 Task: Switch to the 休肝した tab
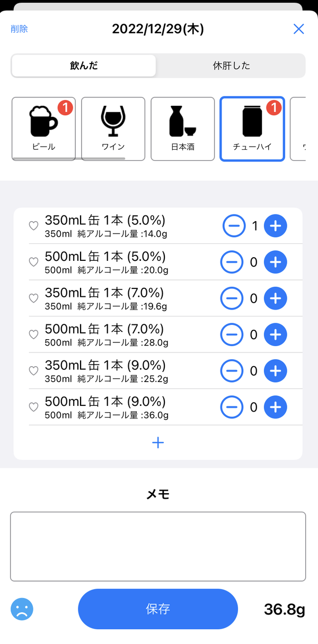pyautogui.click(x=231, y=66)
